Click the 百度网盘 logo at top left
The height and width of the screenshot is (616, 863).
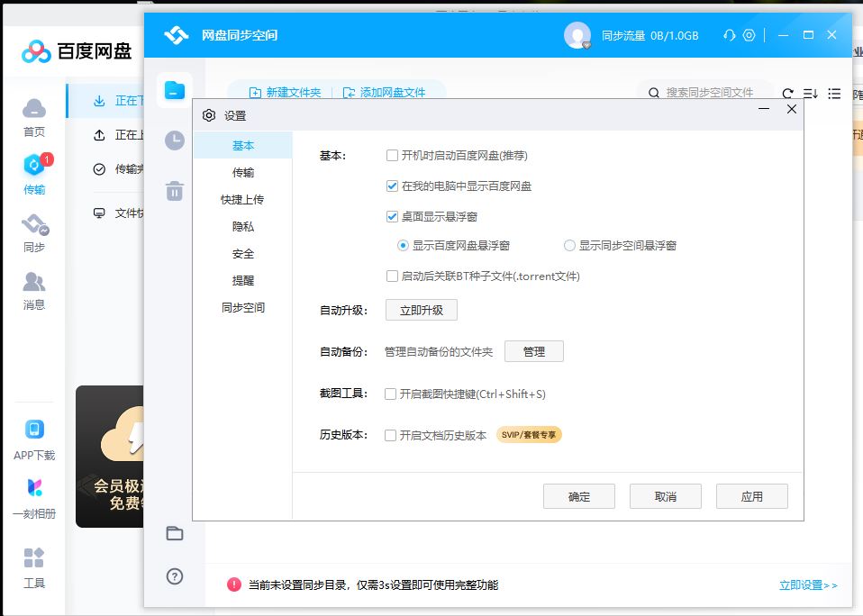click(x=77, y=51)
